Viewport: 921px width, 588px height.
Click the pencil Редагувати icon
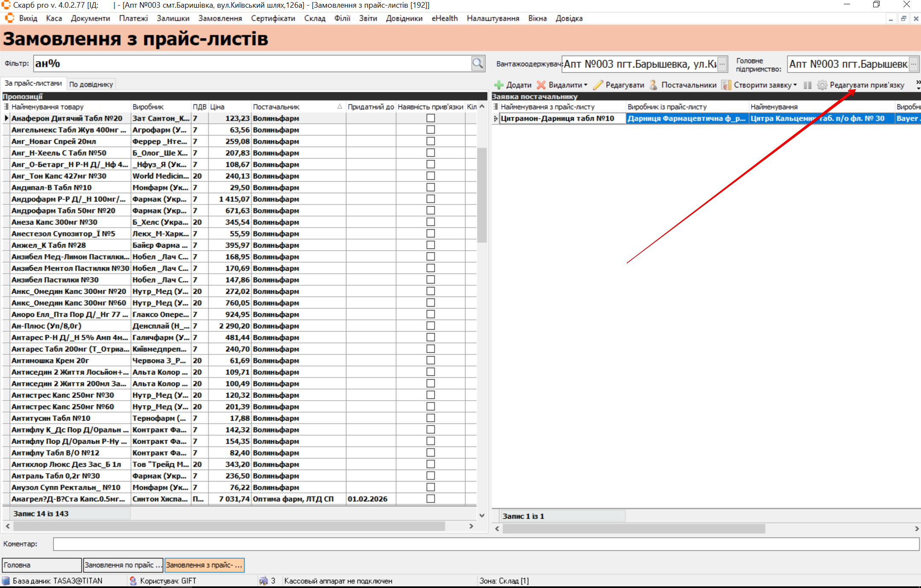click(x=598, y=85)
